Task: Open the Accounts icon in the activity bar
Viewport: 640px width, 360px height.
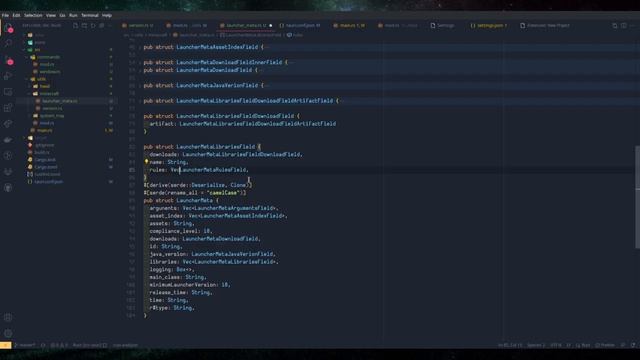Action: click(x=8, y=318)
